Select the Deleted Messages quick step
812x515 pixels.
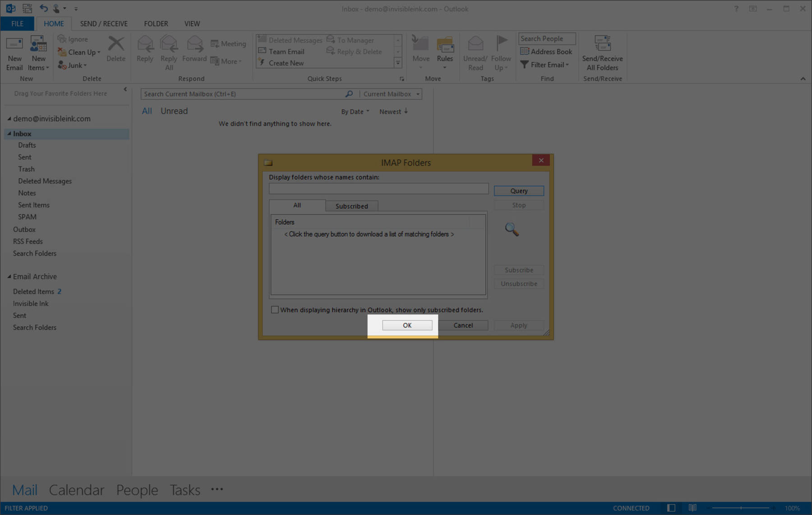pos(291,40)
